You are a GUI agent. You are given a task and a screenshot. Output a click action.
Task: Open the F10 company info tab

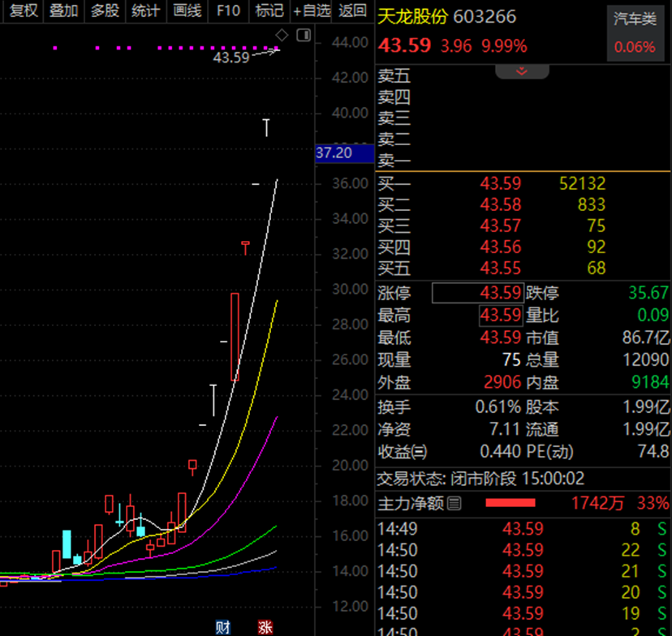pyautogui.click(x=228, y=11)
